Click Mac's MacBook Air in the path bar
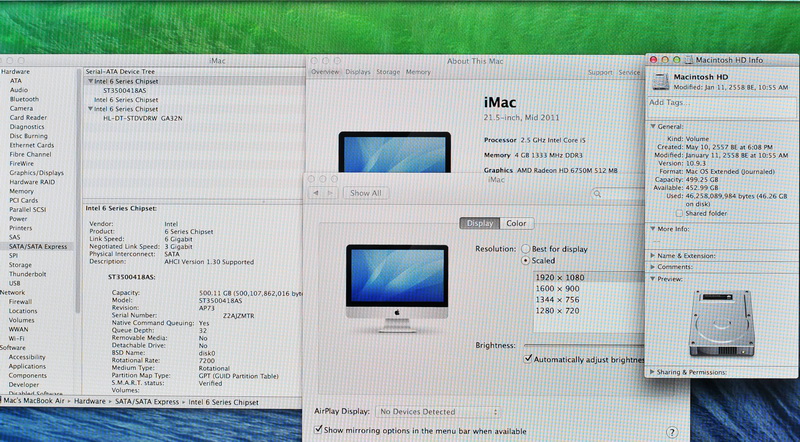This screenshot has height=442, width=800. point(34,401)
